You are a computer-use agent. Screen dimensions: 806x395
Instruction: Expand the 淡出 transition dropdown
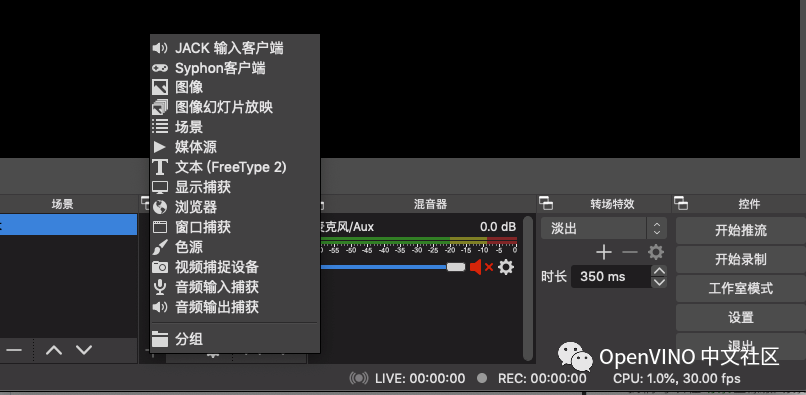click(x=604, y=228)
